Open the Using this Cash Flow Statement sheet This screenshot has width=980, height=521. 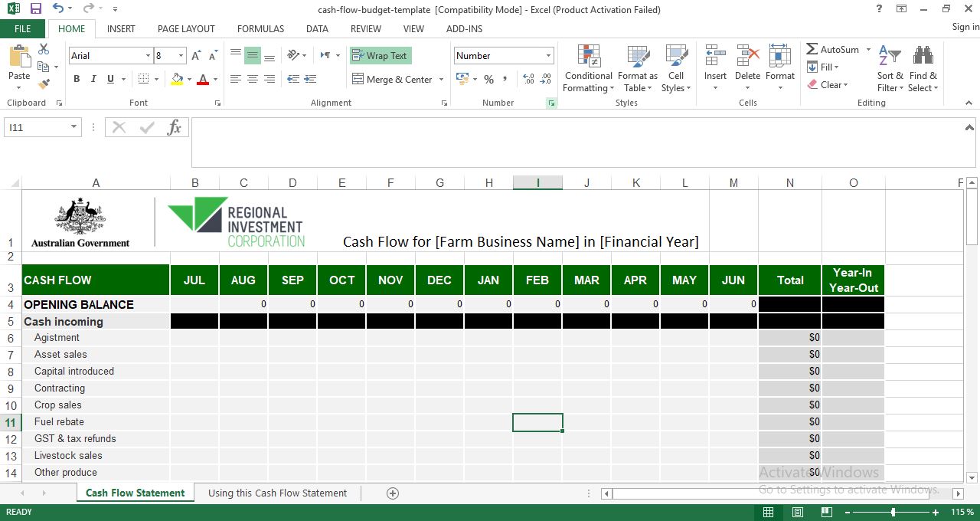pos(277,493)
